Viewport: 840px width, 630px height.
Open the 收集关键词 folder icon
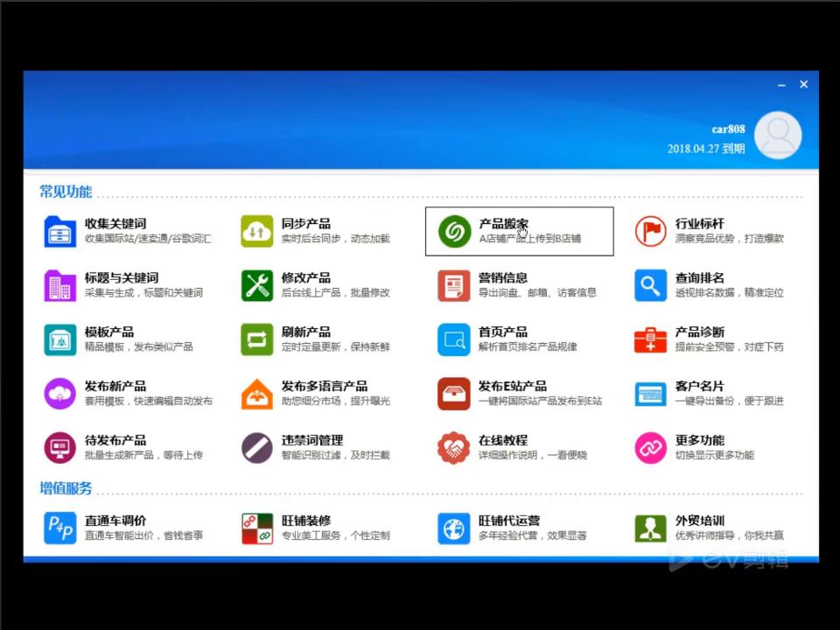click(x=60, y=231)
